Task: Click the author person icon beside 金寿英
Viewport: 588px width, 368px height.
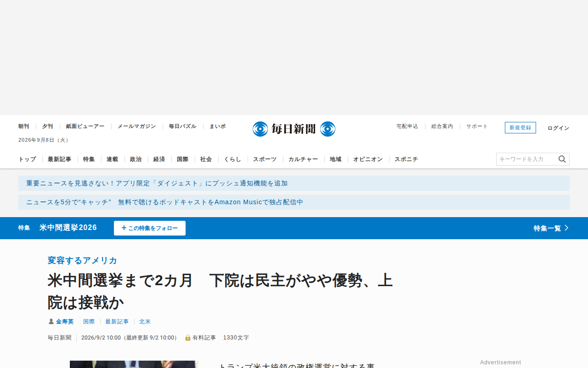Action: click(x=51, y=322)
